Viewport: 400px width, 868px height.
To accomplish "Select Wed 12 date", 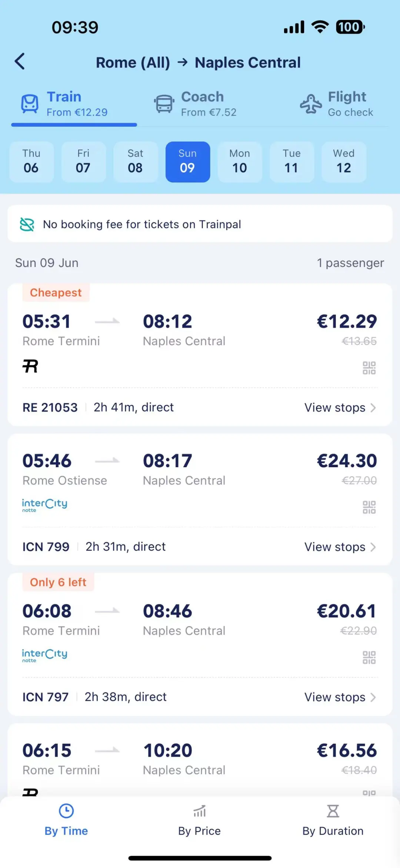I will point(344,162).
